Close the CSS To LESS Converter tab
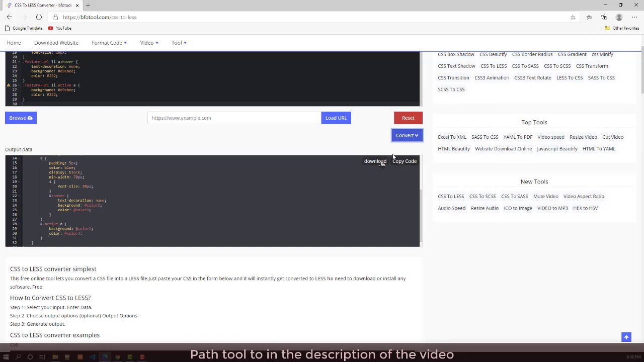 coord(77,5)
